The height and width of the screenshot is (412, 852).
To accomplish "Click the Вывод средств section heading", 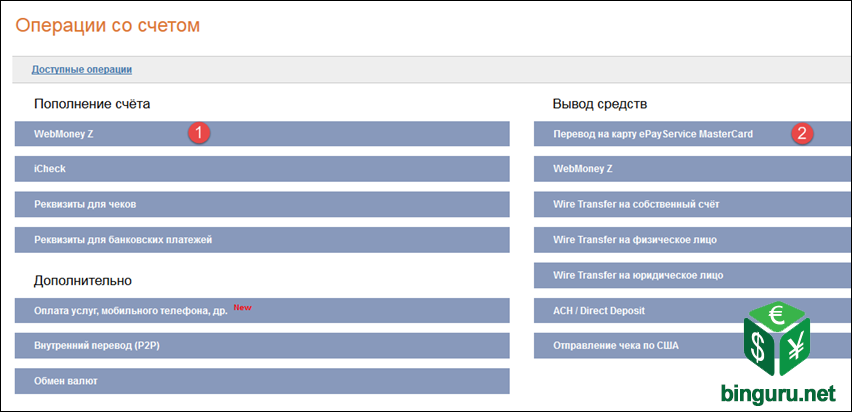I will [600, 104].
